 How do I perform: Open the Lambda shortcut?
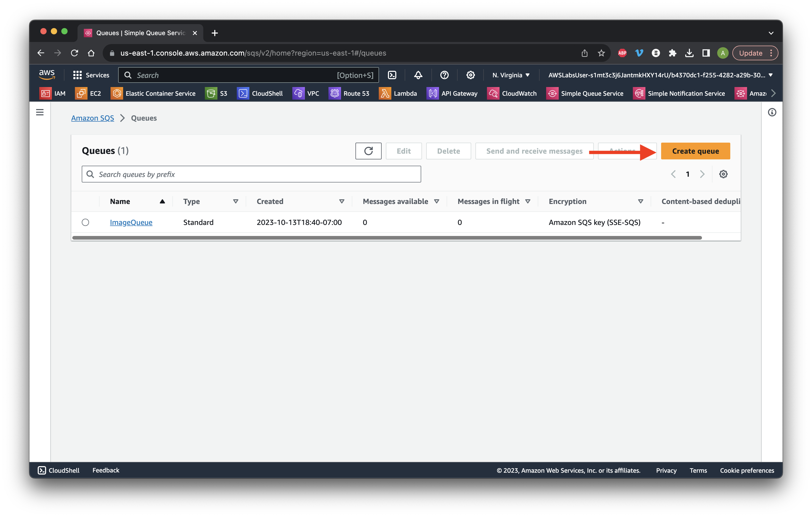point(398,94)
